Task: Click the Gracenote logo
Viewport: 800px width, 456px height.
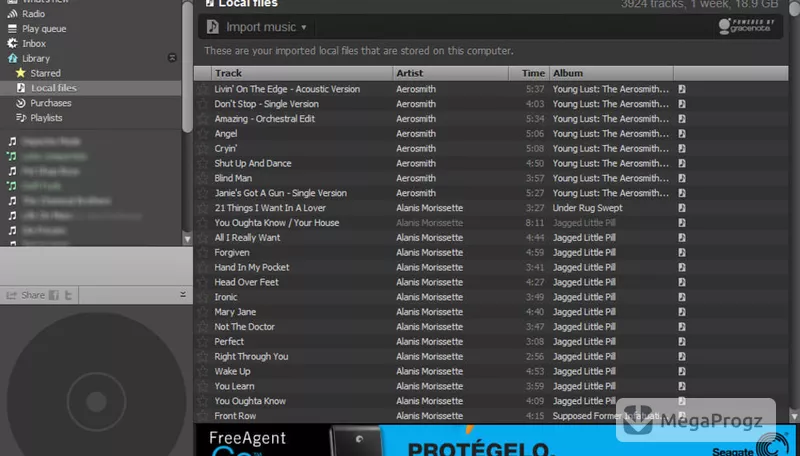Action: [x=746, y=26]
